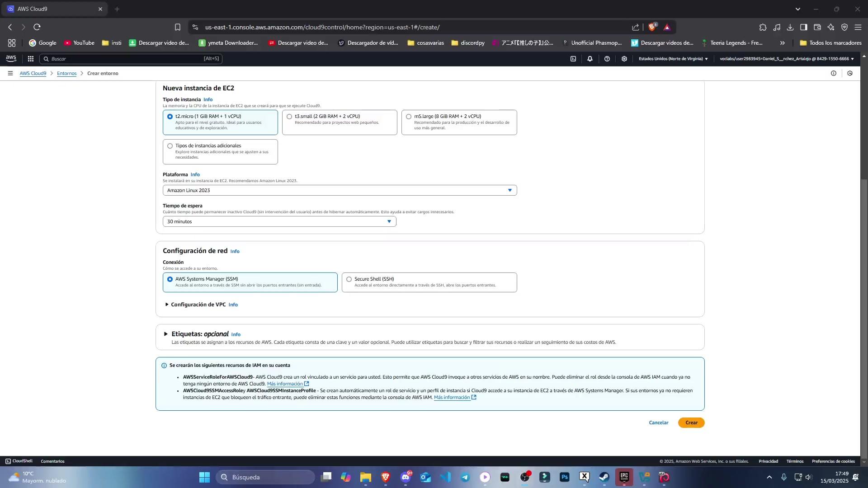This screenshot has width=868, height=488.
Task: Open AWS console settings gear icon
Action: [x=624, y=59]
